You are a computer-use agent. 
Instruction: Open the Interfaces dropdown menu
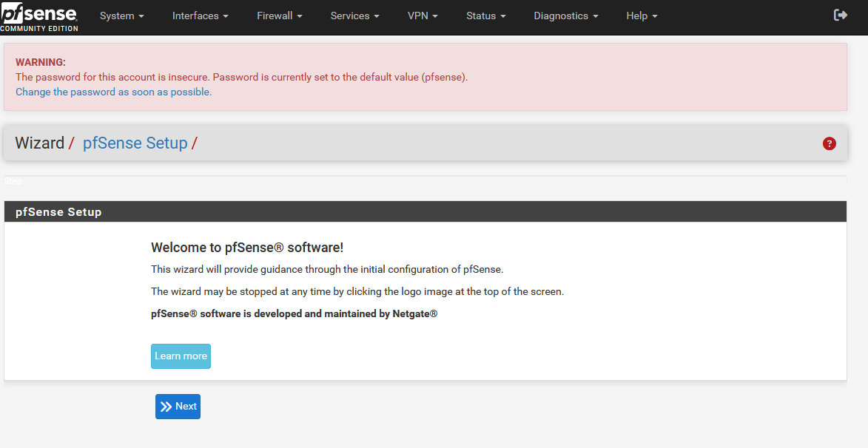point(200,16)
